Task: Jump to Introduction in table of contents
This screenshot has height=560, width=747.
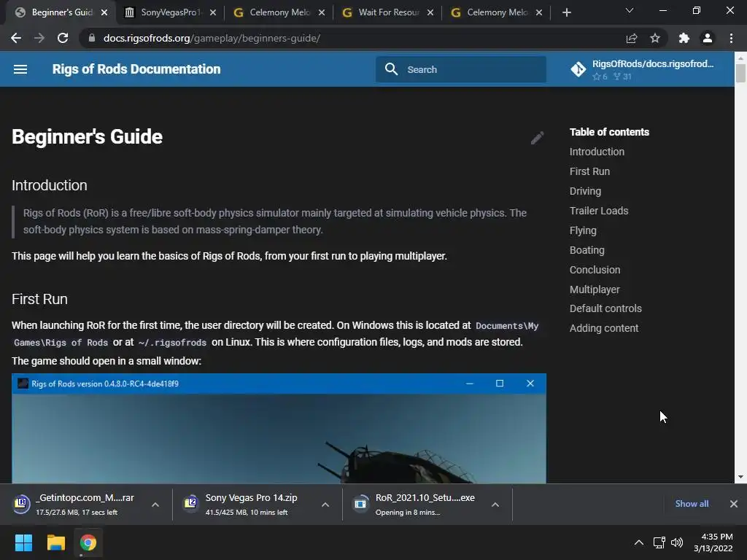Action: coord(597,152)
